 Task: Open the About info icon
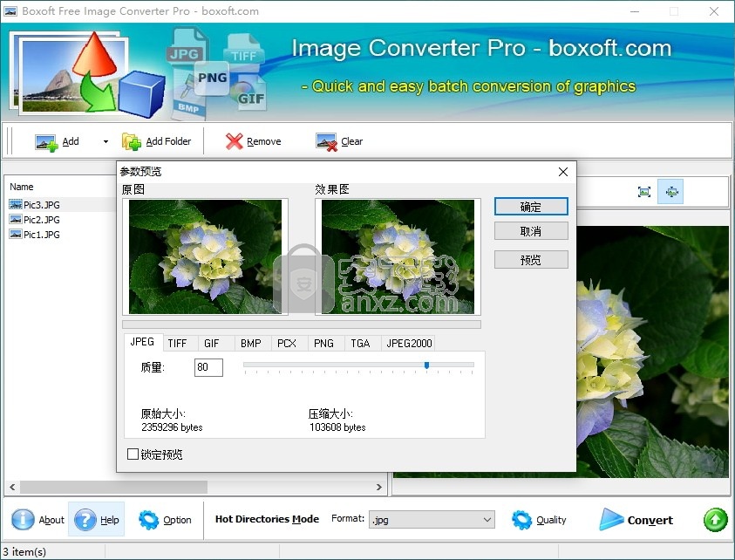coord(23,520)
